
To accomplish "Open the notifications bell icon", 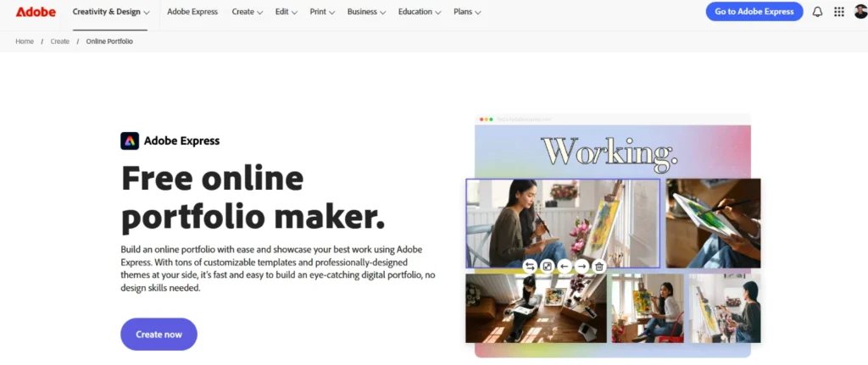I will [x=817, y=12].
